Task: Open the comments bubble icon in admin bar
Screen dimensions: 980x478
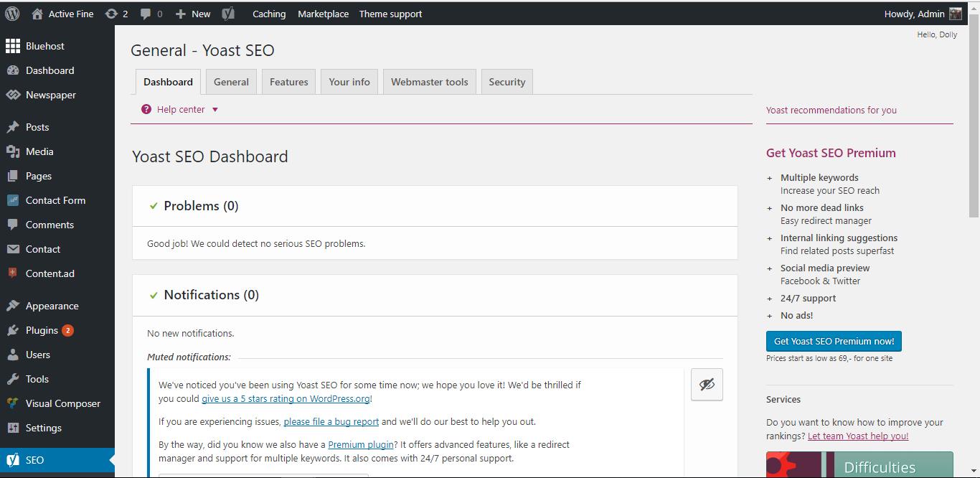Action: coord(146,14)
